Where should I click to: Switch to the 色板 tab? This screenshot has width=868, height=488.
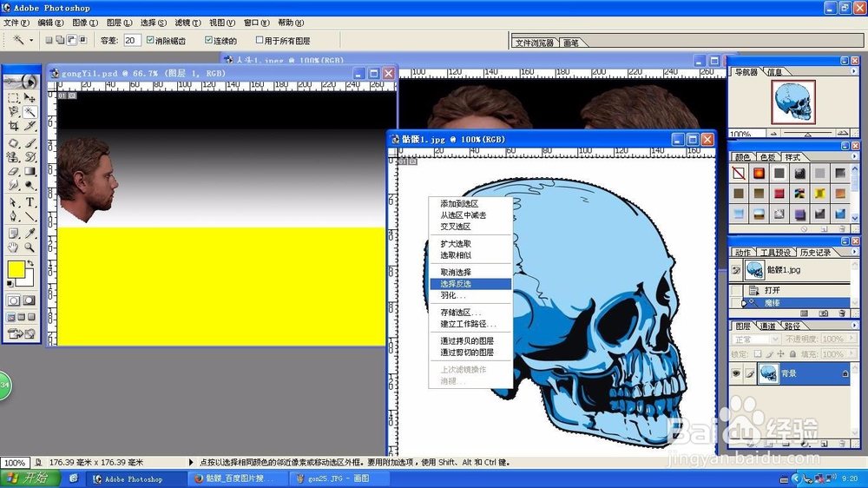767,157
